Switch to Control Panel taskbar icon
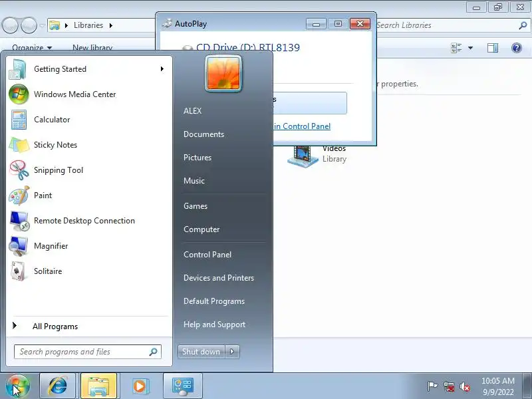Image resolution: width=532 pixels, height=399 pixels. coord(183,386)
